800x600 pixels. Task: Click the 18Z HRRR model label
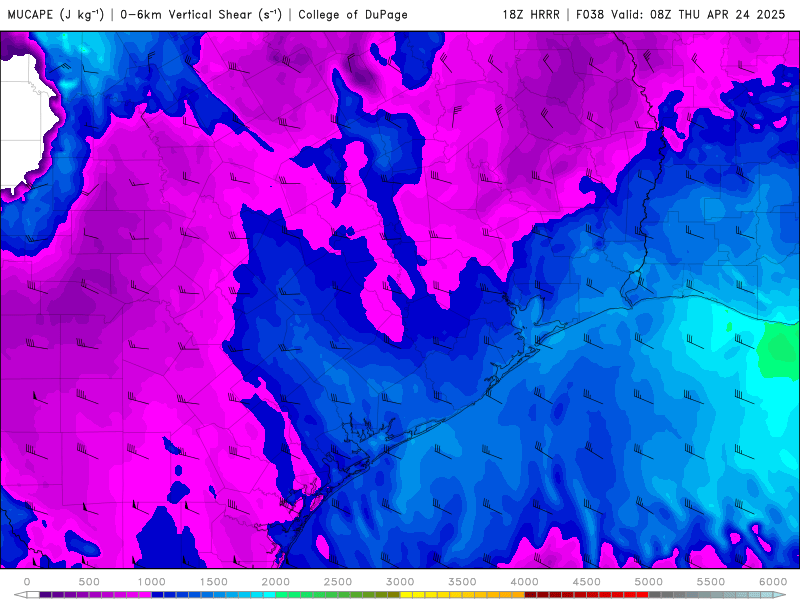click(x=531, y=15)
